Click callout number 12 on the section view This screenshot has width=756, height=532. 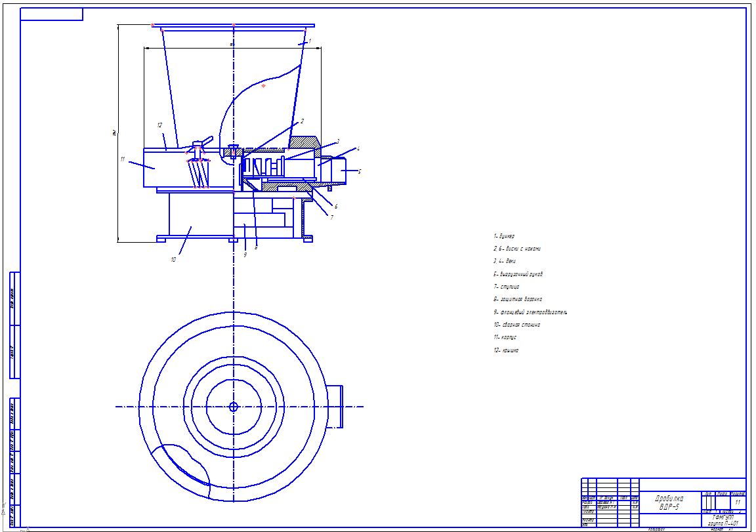point(159,125)
